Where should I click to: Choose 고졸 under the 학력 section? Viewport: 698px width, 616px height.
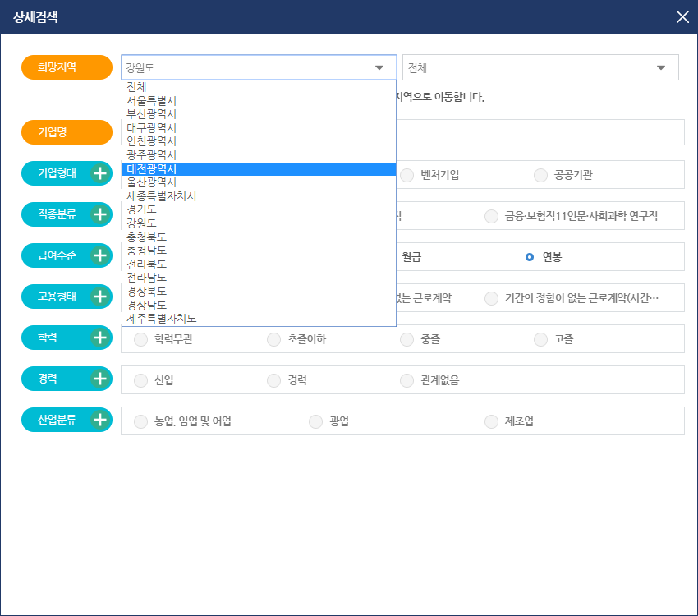540,338
